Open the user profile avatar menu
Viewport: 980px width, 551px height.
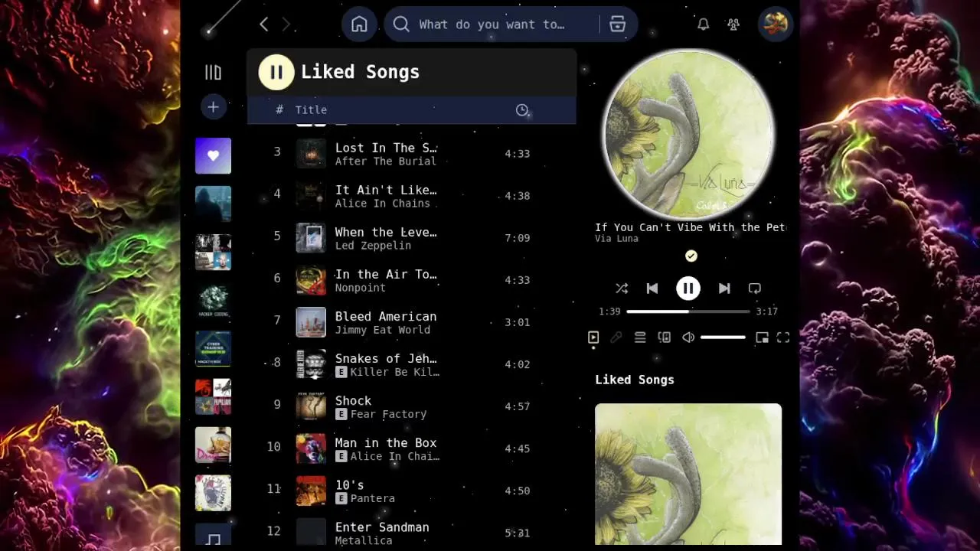(775, 24)
